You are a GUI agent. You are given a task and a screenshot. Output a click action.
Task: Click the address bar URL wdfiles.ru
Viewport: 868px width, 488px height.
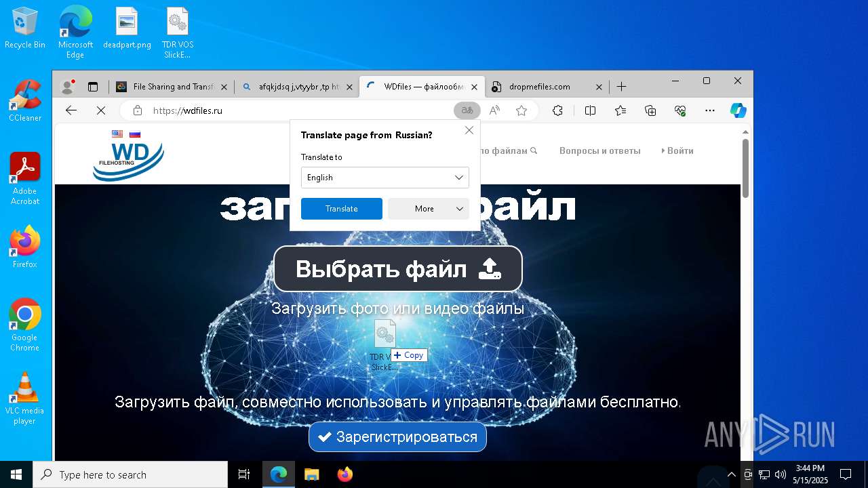(x=188, y=110)
